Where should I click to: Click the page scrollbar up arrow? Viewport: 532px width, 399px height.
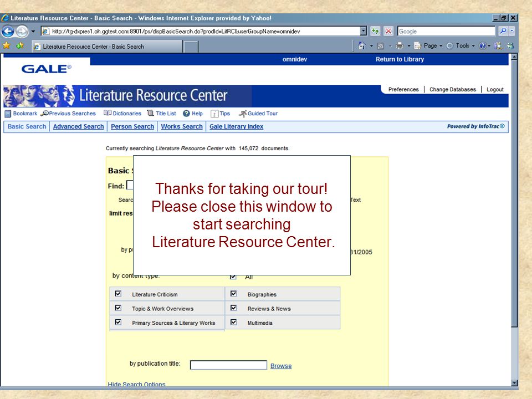pyautogui.click(x=514, y=57)
